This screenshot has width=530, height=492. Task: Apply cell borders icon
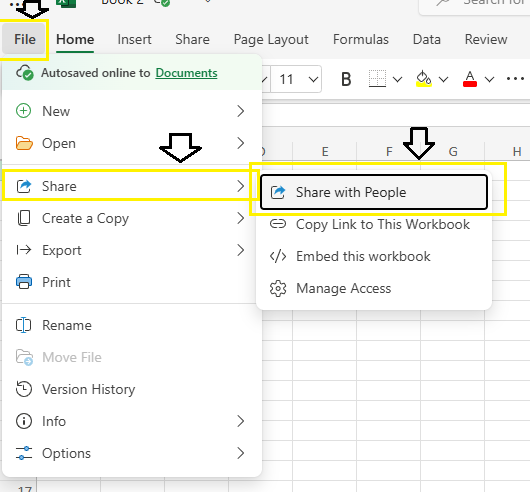tap(377, 79)
